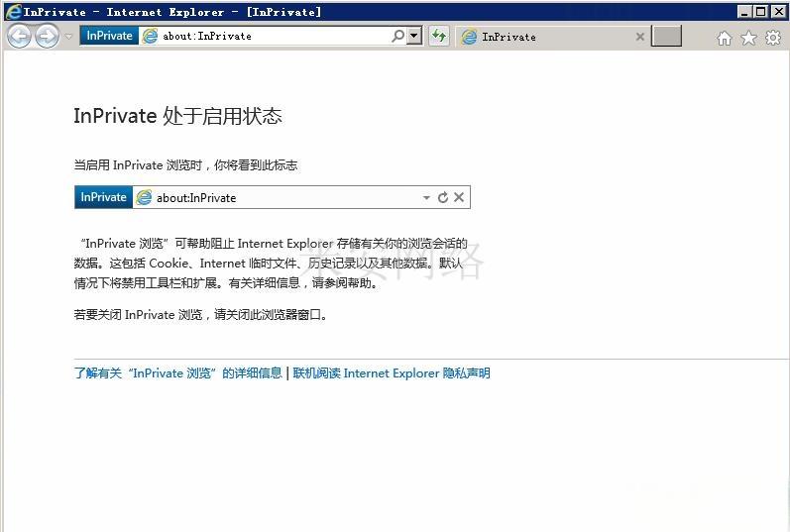Click the sample InPrivate address bar image
Screen dimensions: 790x532
[x=273, y=197]
